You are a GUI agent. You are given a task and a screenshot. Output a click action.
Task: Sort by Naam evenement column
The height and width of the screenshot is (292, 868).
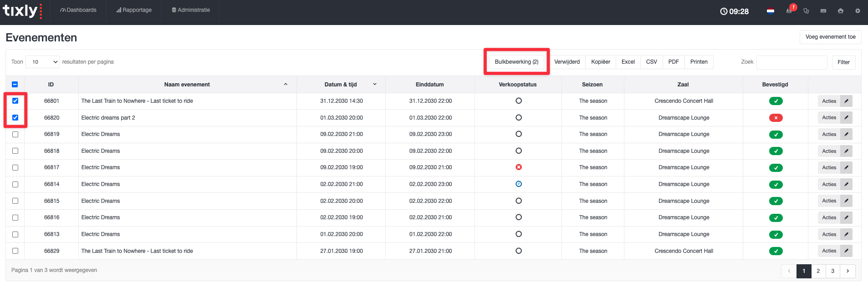(187, 85)
